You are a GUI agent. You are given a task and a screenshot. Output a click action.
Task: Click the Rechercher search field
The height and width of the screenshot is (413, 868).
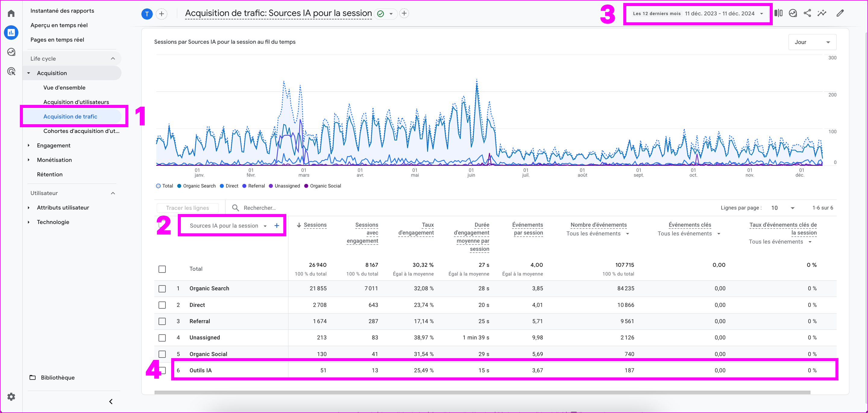[259, 208]
